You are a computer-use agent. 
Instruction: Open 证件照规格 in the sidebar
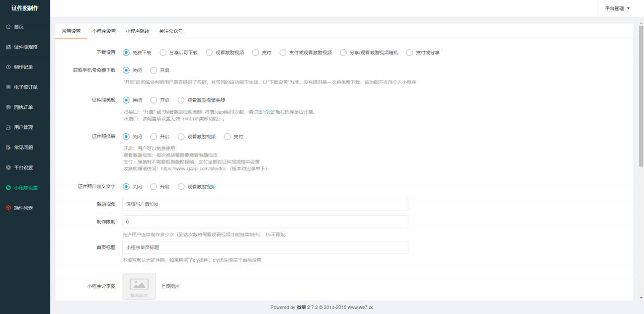(x=25, y=47)
